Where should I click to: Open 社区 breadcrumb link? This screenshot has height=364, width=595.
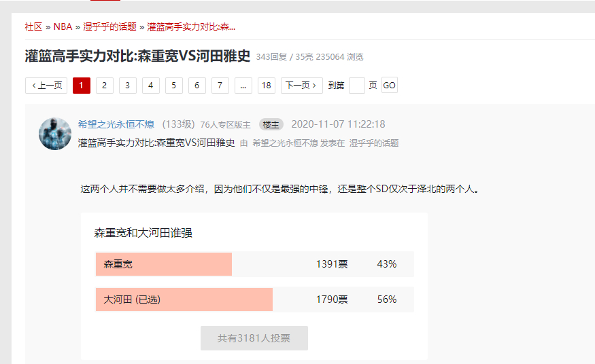[x=33, y=27]
